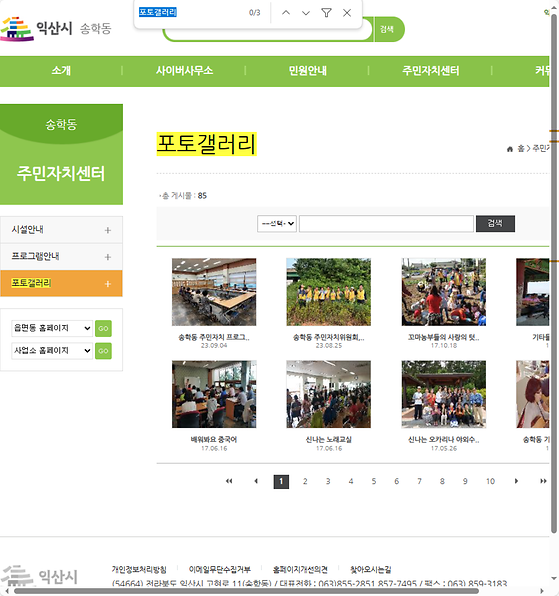This screenshot has width=559, height=596.
Task: Click the vertical scrollbar thumb
Action: pos(554,274)
